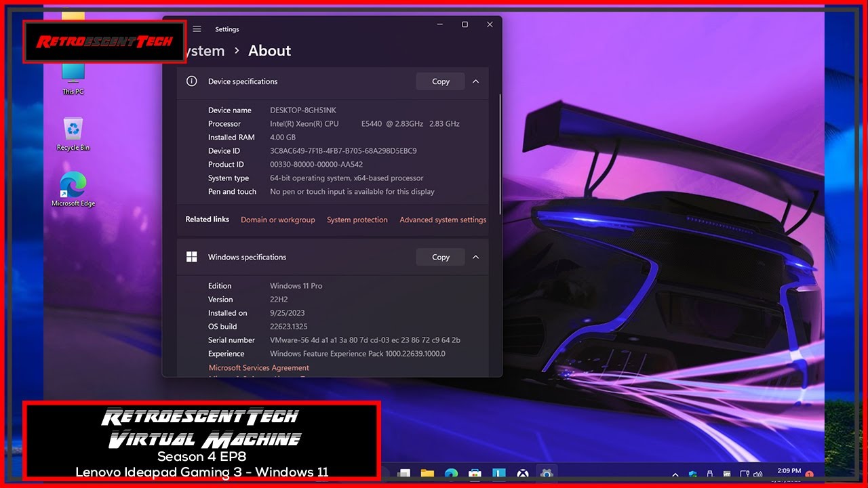This screenshot has width=868, height=488.
Task: Open Microsoft Store from the taskbar
Action: pyautogui.click(x=475, y=474)
